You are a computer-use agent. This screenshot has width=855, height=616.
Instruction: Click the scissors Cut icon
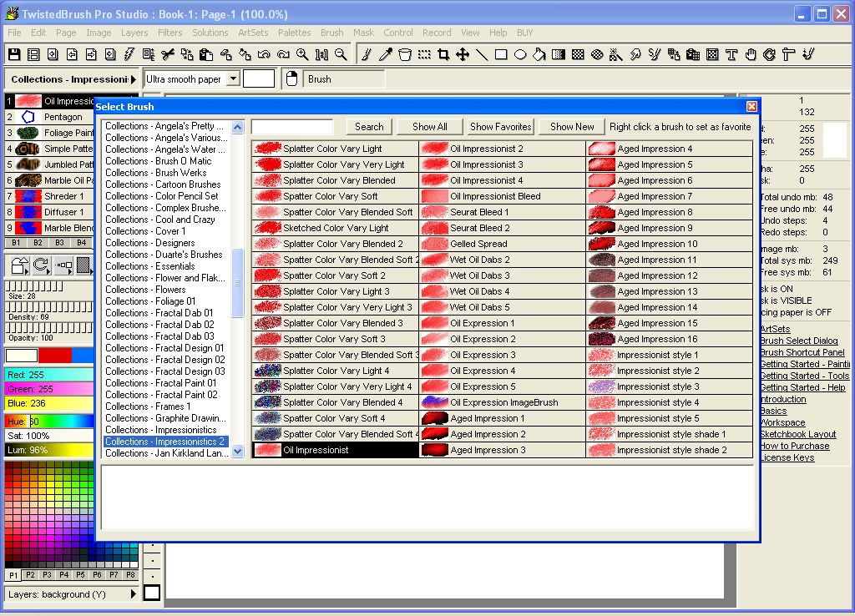(167, 54)
